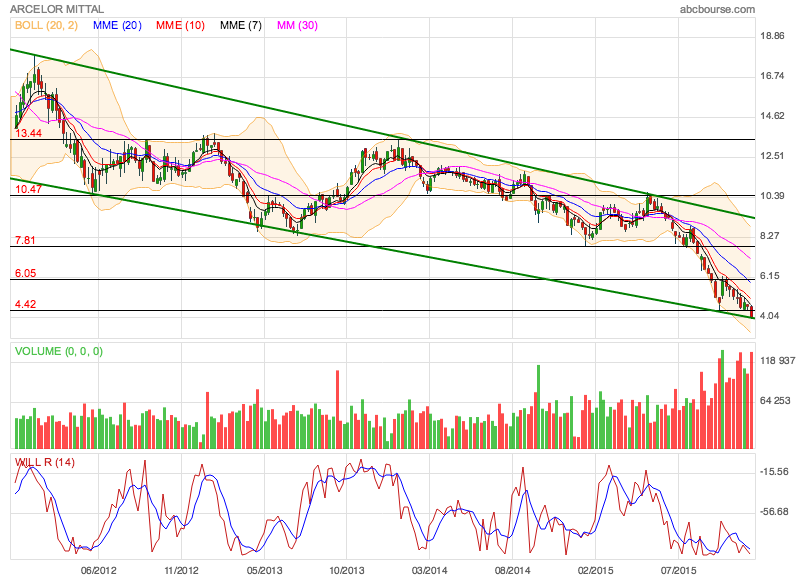Click the 7.81 support level label
This screenshot has height=580, width=800.
25,240
